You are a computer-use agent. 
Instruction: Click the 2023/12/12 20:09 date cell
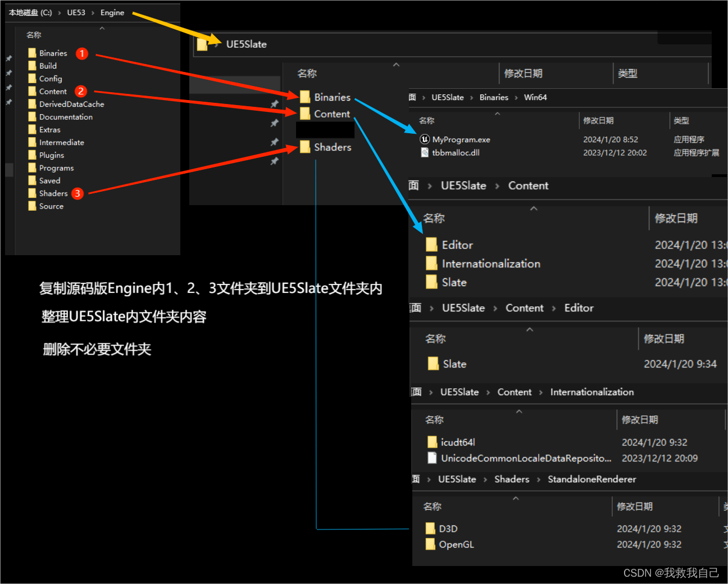[659, 458]
